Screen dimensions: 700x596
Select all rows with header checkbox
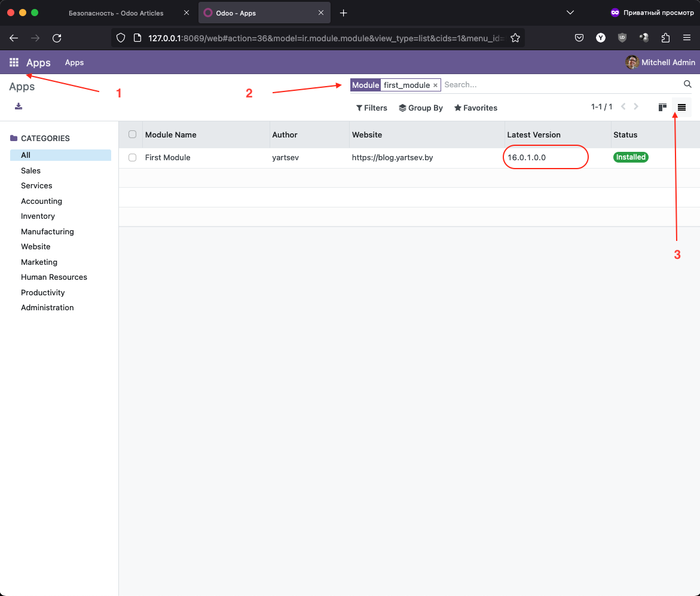[132, 135]
